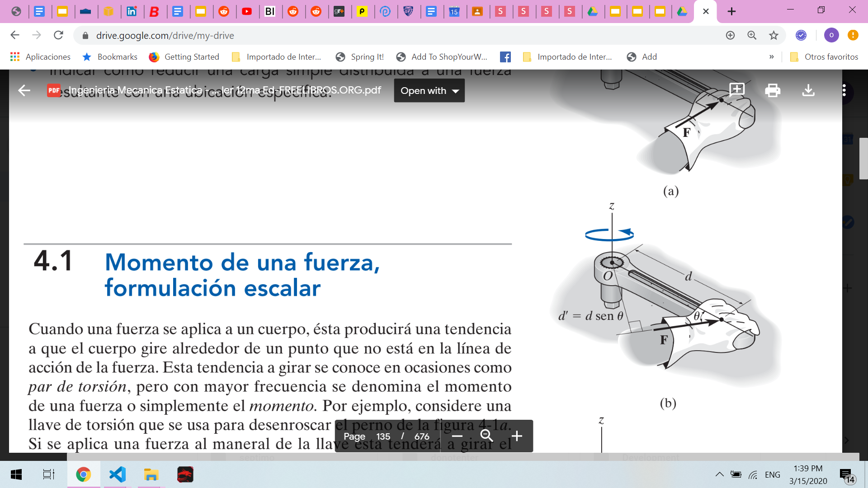The image size is (868, 488).
Task: Download the PDF file
Action: (x=808, y=91)
